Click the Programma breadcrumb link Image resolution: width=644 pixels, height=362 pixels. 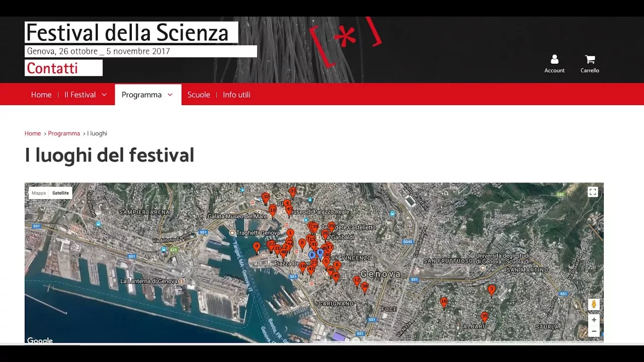[64, 134]
